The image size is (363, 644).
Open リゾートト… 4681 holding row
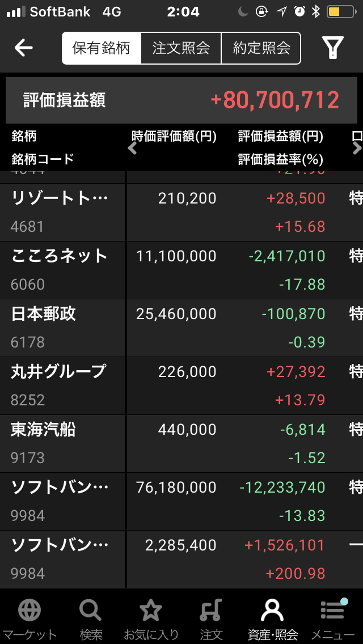pyautogui.click(x=181, y=213)
